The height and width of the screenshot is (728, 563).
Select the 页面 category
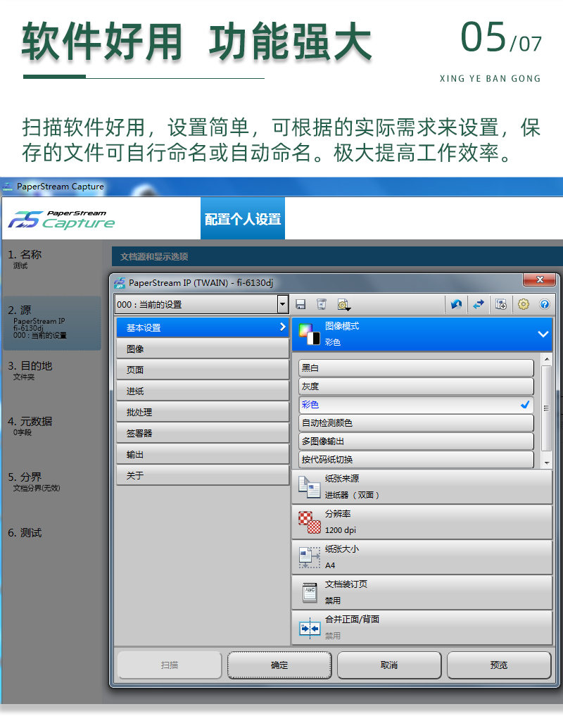(203, 370)
